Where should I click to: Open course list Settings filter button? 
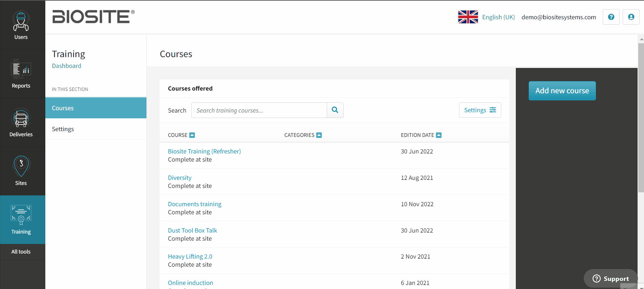click(480, 110)
